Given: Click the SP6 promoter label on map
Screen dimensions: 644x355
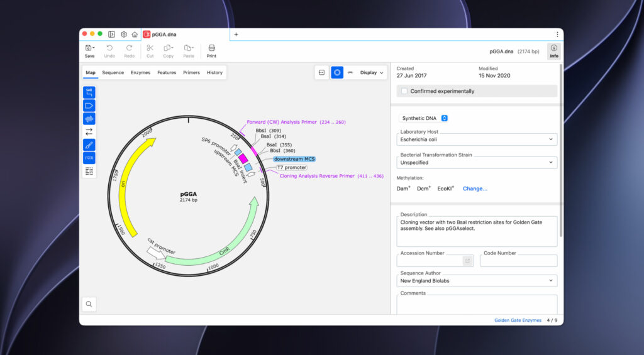Looking at the screenshot, I should click(216, 146).
